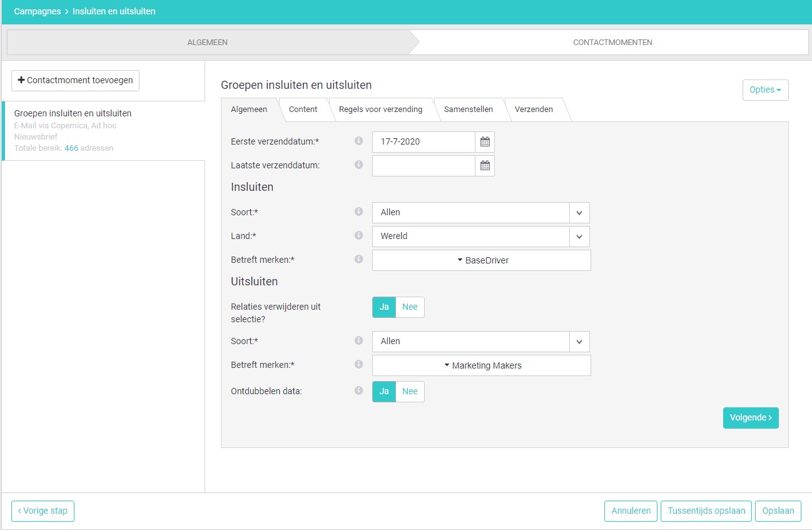
Task: Set Relaties verwijderen to Nee
Action: click(410, 307)
